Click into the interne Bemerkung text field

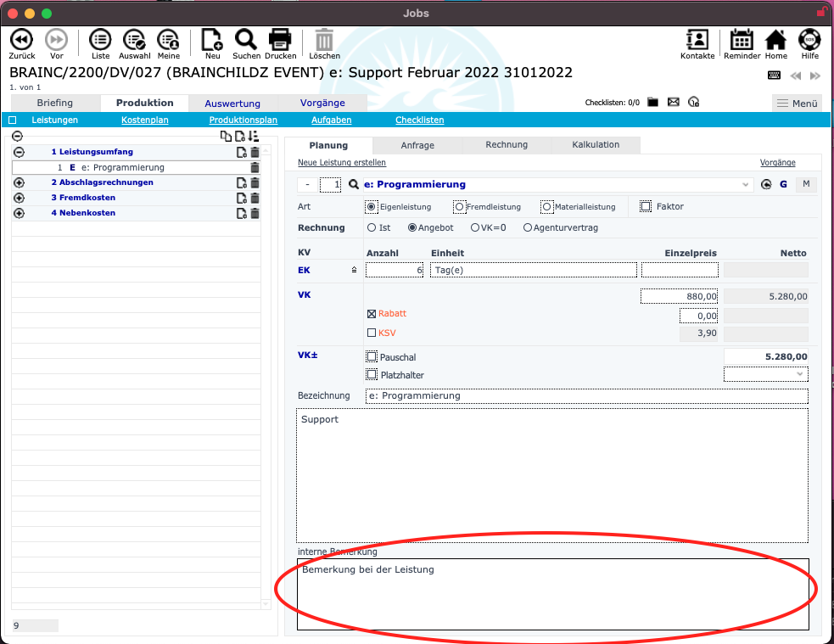[551, 594]
